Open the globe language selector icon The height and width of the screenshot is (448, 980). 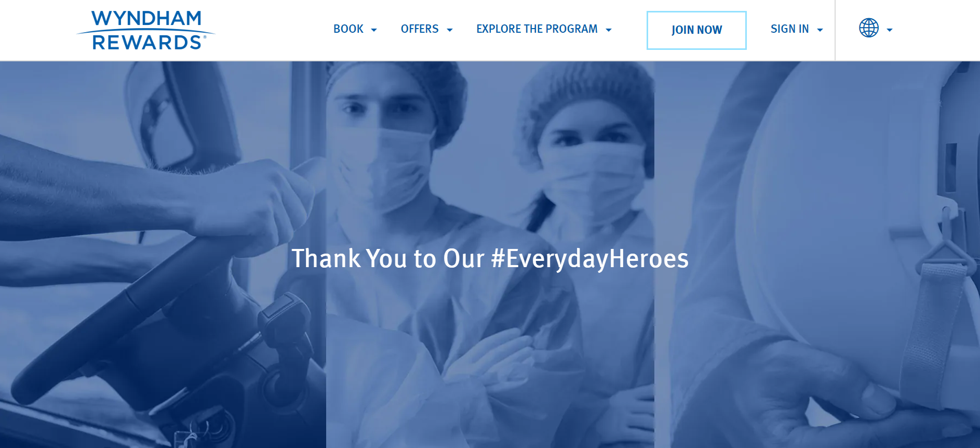pyautogui.click(x=869, y=28)
